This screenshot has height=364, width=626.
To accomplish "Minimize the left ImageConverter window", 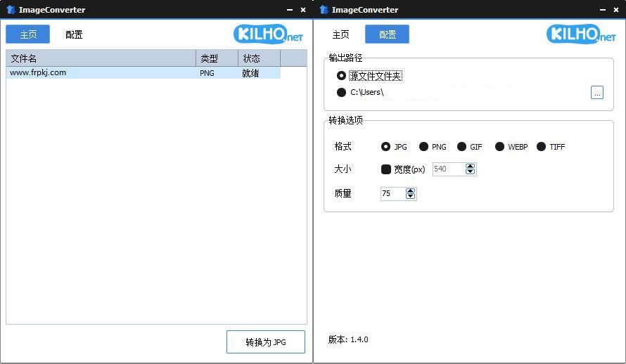I will pos(290,10).
